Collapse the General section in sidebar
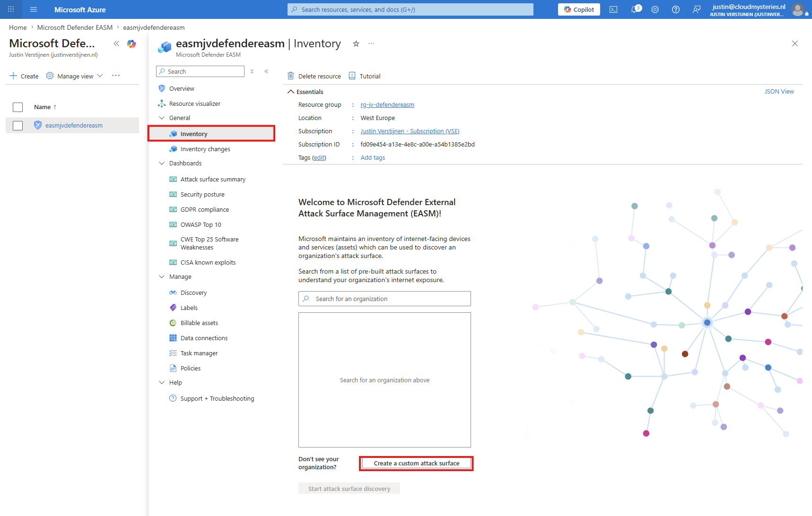 162,118
